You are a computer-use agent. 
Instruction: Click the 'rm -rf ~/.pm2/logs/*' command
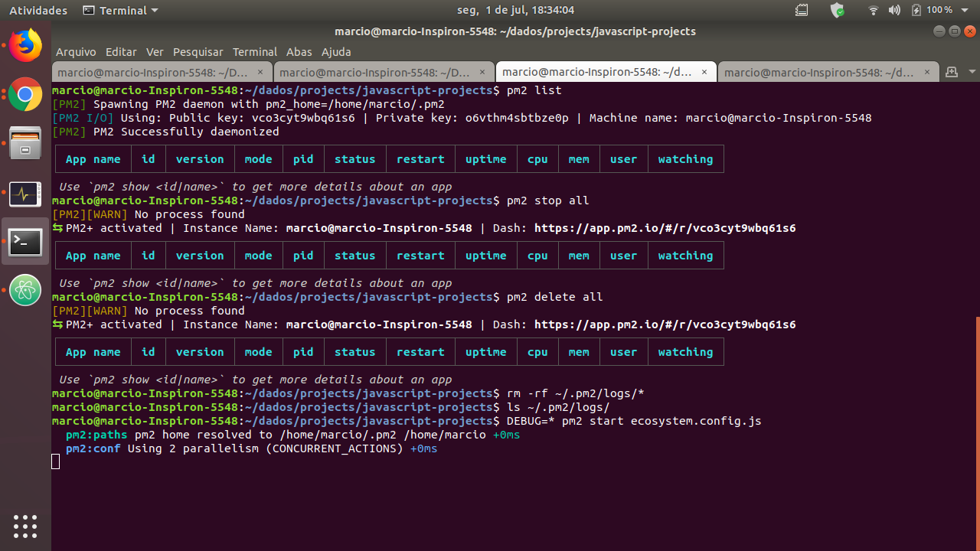(576, 393)
